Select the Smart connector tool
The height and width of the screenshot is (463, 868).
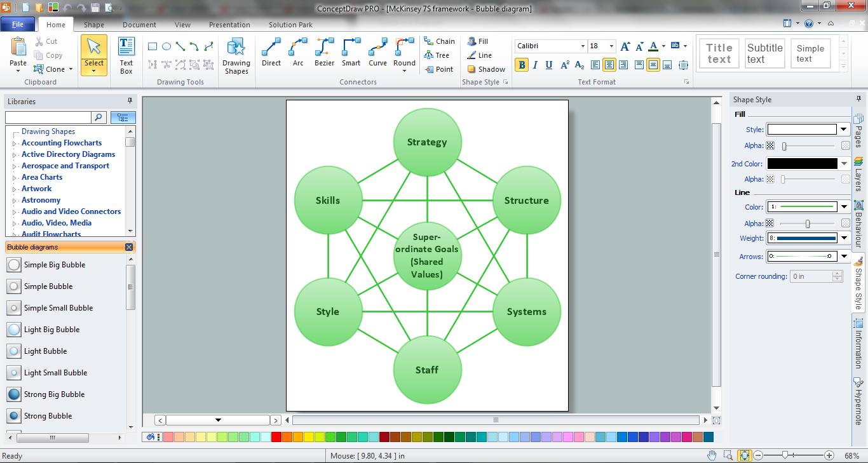[350, 53]
